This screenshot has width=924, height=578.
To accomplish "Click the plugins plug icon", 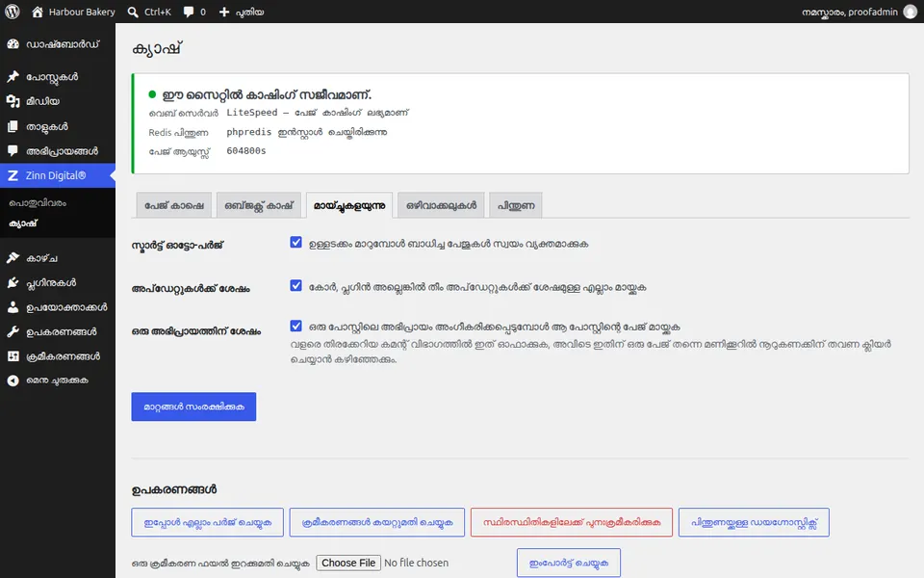I will click(13, 282).
